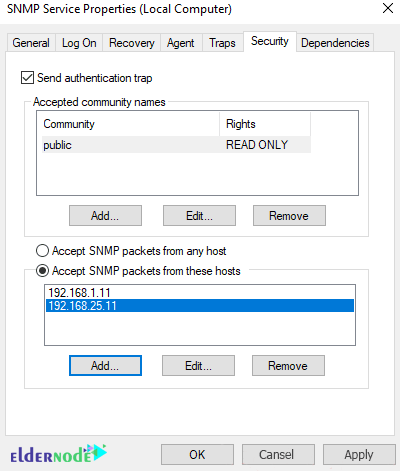Toggle Send authentication trap checkbox
The width and height of the screenshot is (400, 471).
(27, 78)
